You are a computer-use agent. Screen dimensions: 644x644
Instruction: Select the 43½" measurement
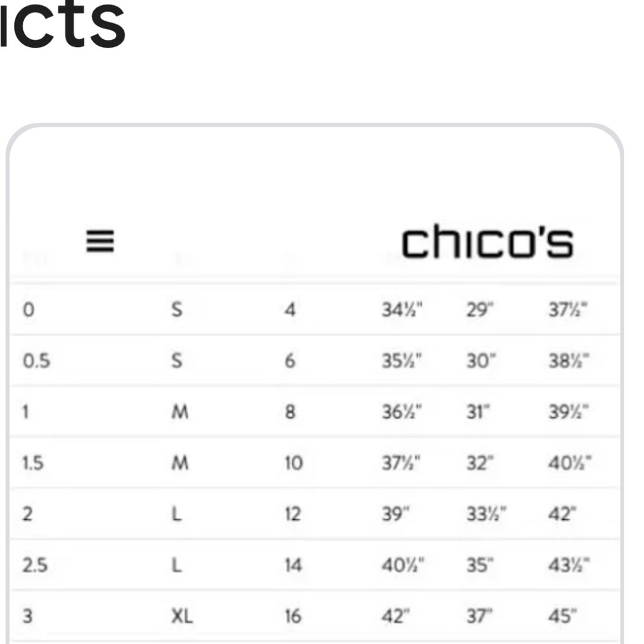569,565
